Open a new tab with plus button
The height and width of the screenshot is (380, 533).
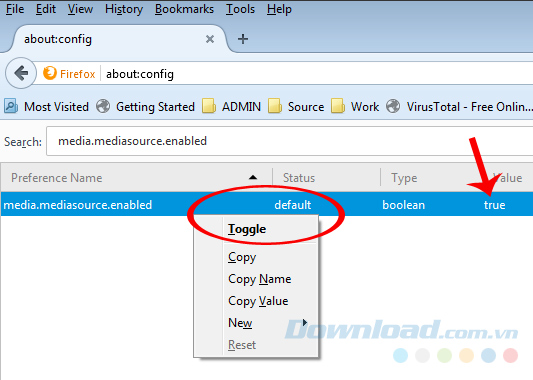(x=243, y=39)
